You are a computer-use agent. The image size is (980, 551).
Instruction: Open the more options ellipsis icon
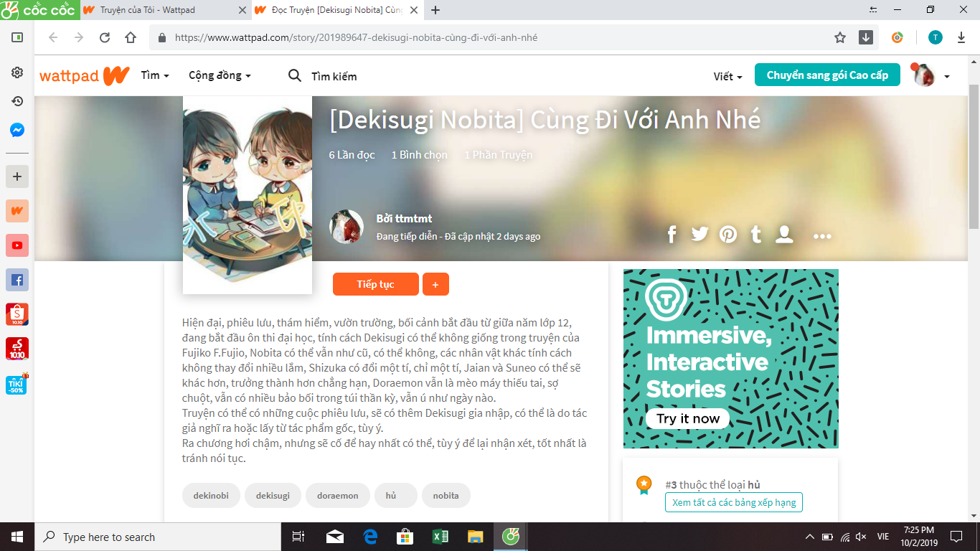[x=822, y=236]
